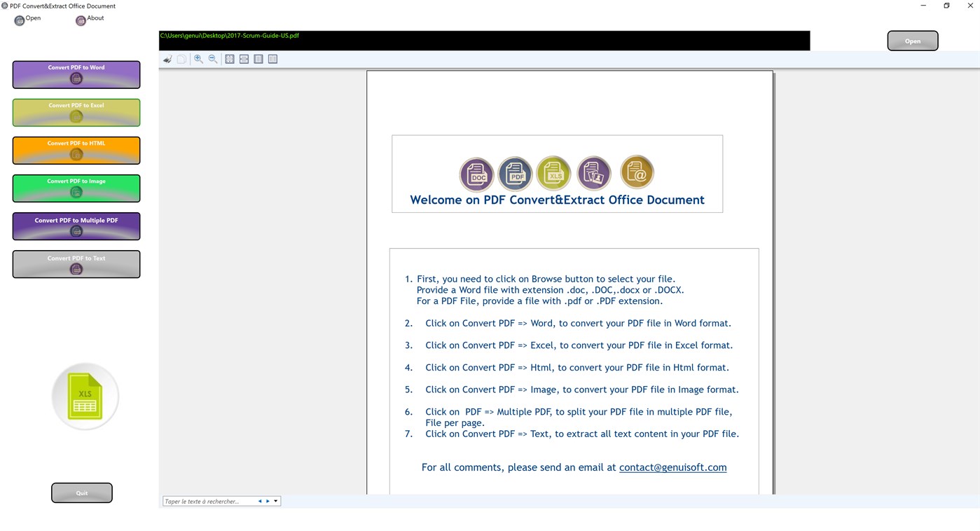The image size is (980, 531).
Task: Select the Print icon in the toolbar
Action: click(167, 59)
